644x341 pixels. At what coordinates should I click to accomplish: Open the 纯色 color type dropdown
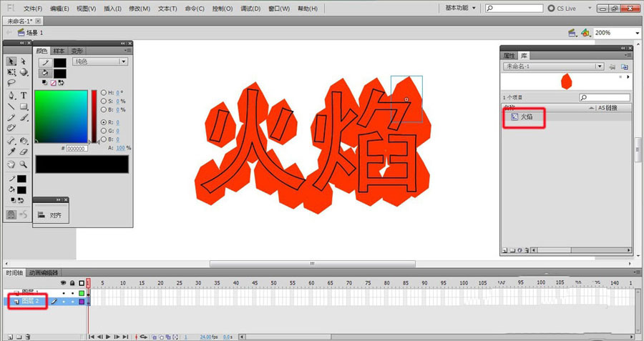101,62
